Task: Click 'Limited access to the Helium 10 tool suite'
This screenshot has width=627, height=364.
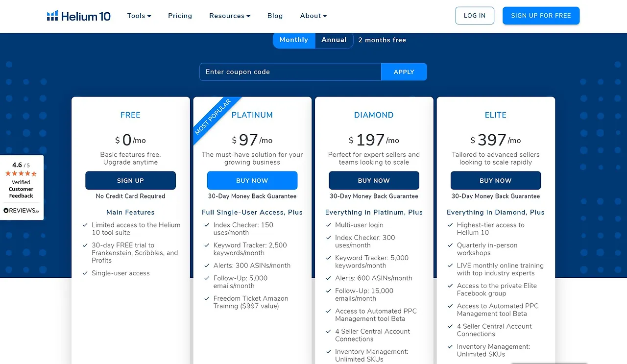Action: tap(136, 229)
